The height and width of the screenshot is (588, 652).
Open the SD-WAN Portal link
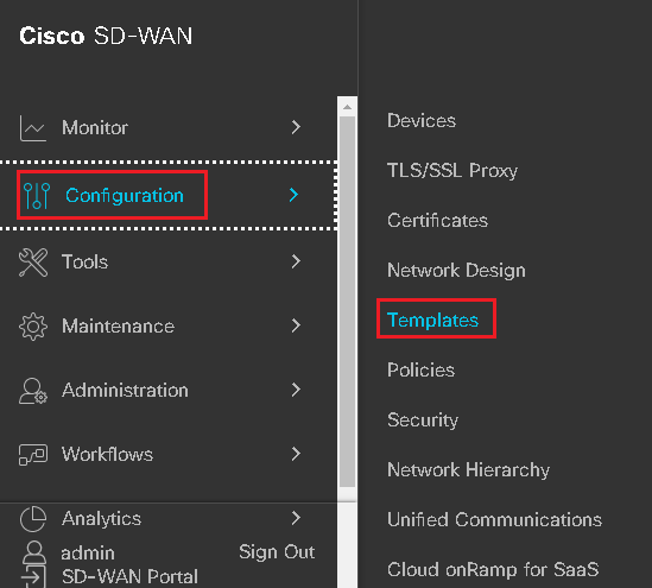[130, 576]
